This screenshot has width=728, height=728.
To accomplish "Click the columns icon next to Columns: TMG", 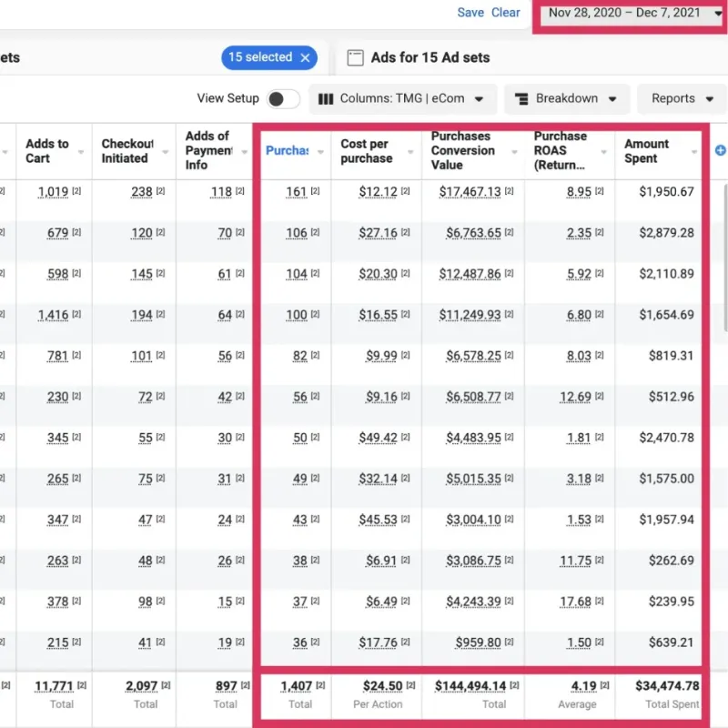I will [x=326, y=99].
